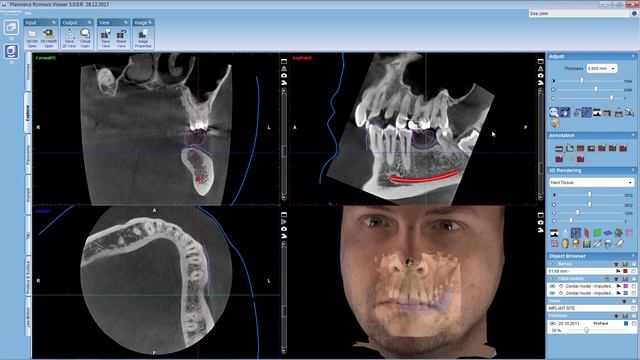Expand the View toolbar group pin
This screenshot has height=360, width=640.
(125, 22)
